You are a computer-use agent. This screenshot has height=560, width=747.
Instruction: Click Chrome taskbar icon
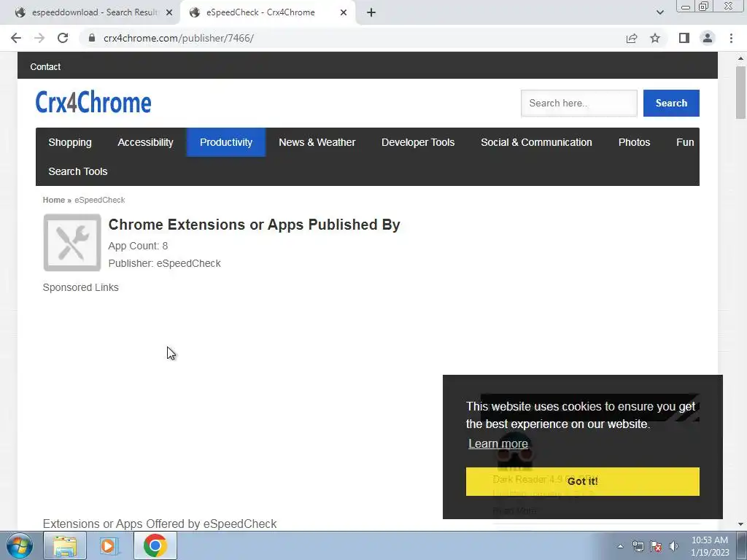[155, 545]
